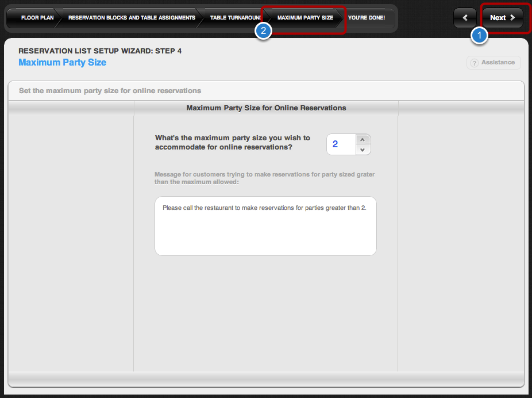532x398 pixels.
Task: Click the blue number 1 marker
Action: (x=479, y=36)
